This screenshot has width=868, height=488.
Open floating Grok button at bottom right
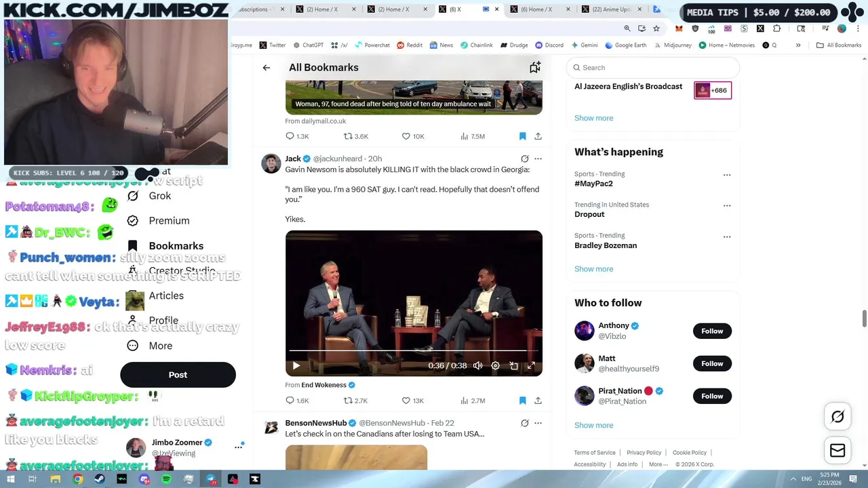(837, 417)
